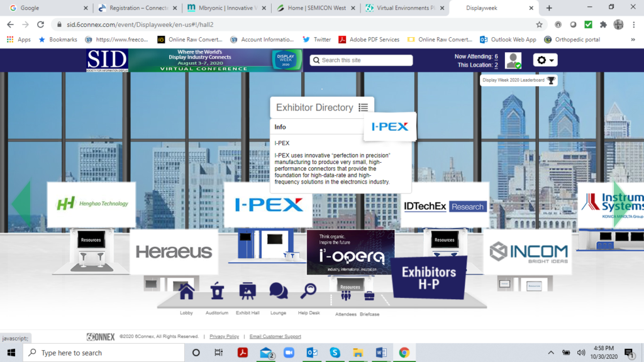Navigate with right green hall arrow
Viewport: 644px width, 362px height.
(625, 204)
